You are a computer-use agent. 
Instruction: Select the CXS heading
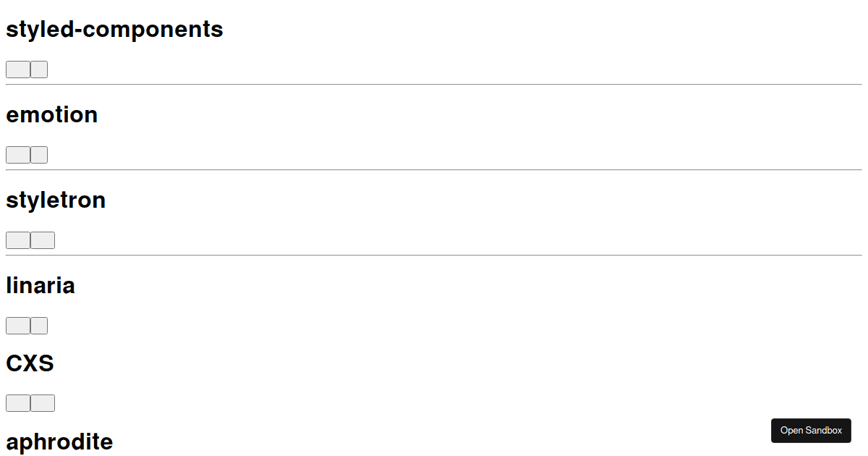(30, 363)
